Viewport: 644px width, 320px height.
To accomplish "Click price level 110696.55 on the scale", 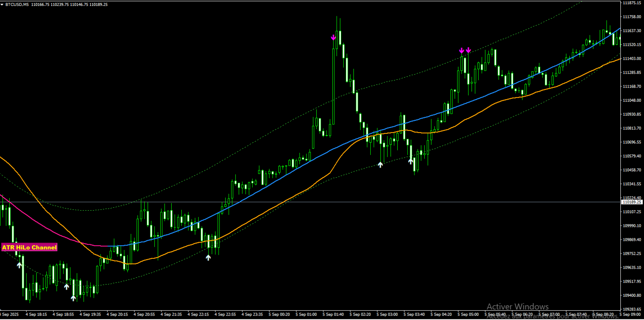I will pos(631,142).
